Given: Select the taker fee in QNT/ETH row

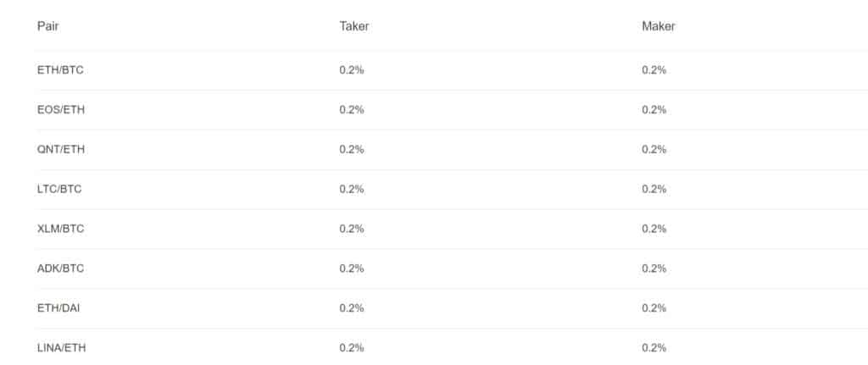Looking at the screenshot, I should 351,150.
